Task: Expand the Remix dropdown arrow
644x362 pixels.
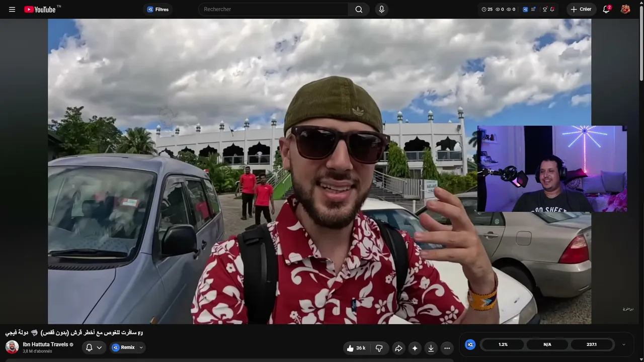Action: [x=141, y=347]
